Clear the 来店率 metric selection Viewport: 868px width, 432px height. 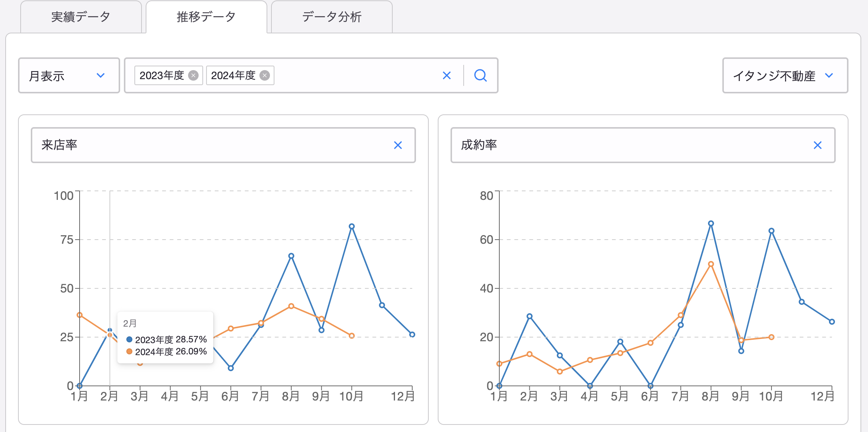[x=398, y=145]
